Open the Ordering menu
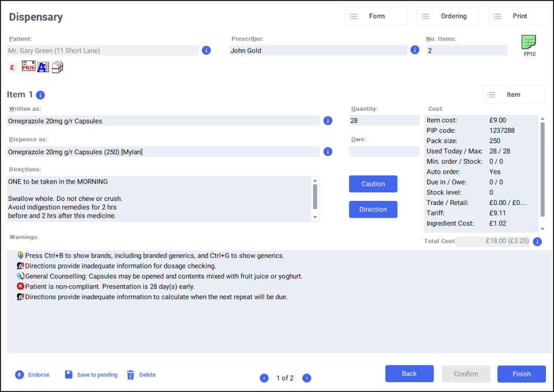This screenshot has height=392, width=554. (448, 16)
